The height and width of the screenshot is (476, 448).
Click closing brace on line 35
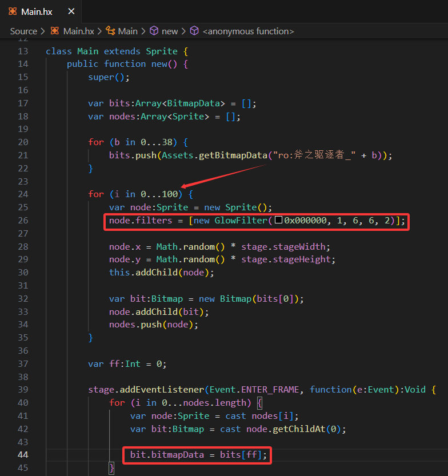tap(90, 338)
